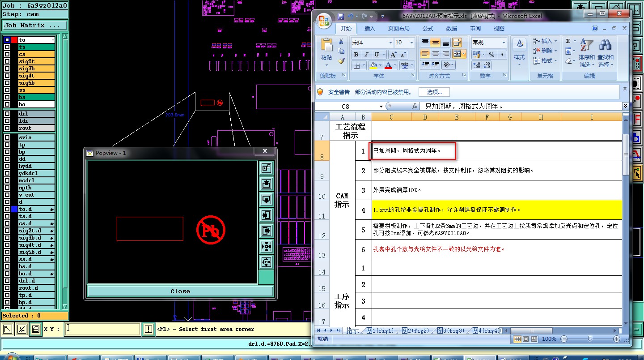Switch to the 数据 ribbon tab
The image size is (644, 360).
(452, 28)
